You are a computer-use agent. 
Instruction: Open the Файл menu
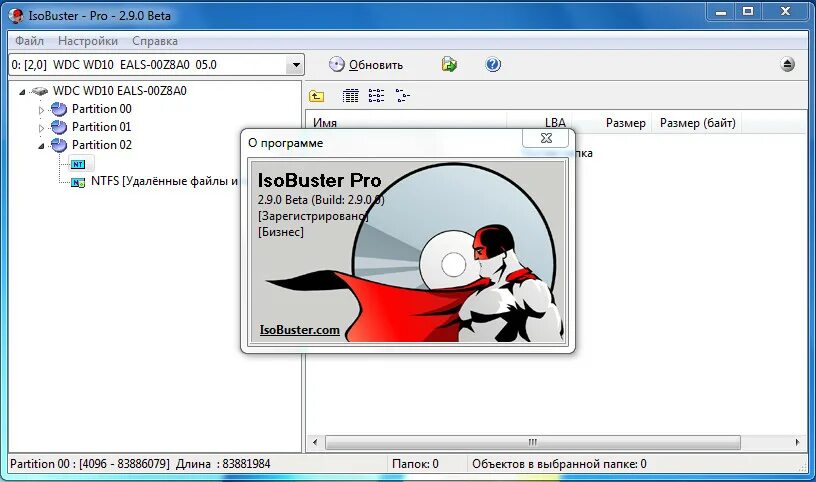(29, 41)
